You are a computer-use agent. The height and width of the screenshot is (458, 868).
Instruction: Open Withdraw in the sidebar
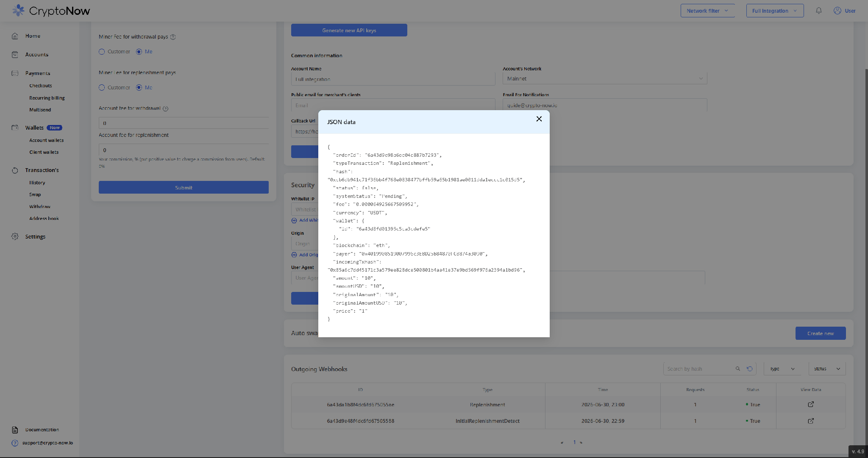pos(40,207)
